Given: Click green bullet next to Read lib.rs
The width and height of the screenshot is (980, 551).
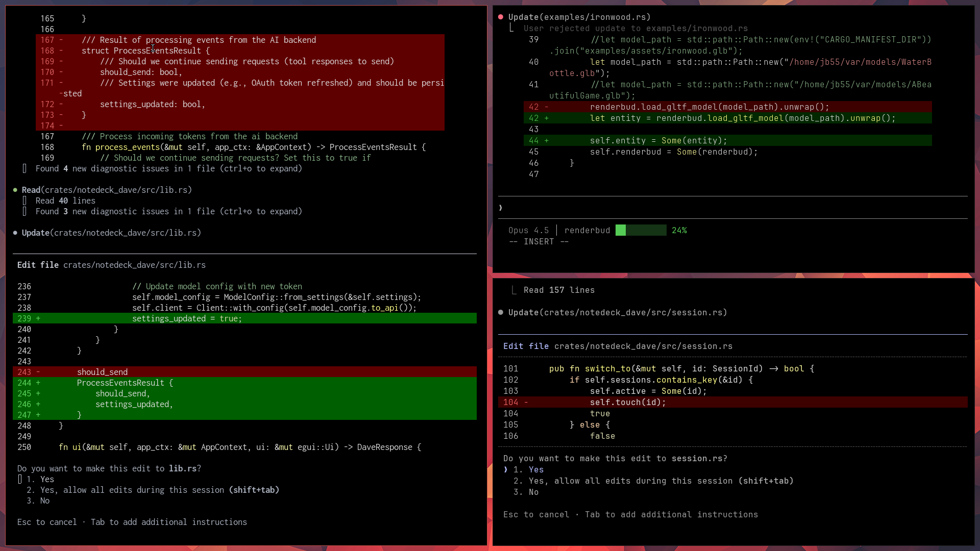Looking at the screenshot, I should (x=15, y=190).
